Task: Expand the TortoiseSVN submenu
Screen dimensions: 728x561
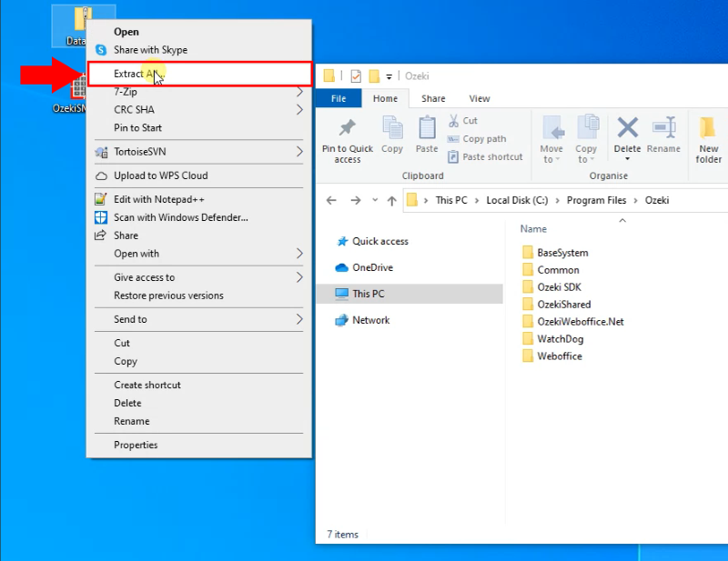Action: [x=199, y=152]
